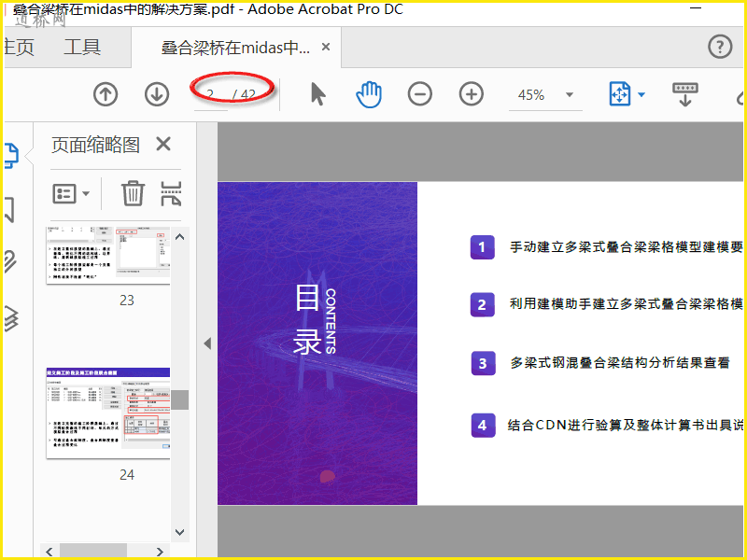Click the 45% zoom value field
The width and height of the screenshot is (747, 560).
pyautogui.click(x=531, y=95)
